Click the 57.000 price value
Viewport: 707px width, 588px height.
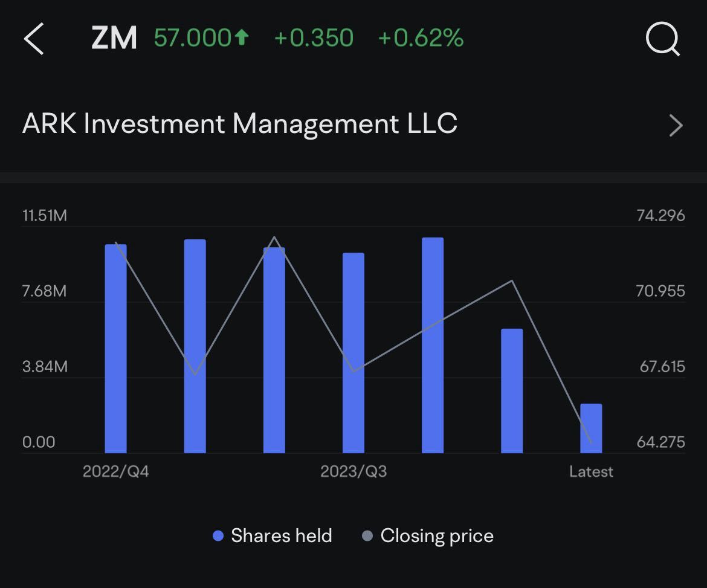[193, 37]
